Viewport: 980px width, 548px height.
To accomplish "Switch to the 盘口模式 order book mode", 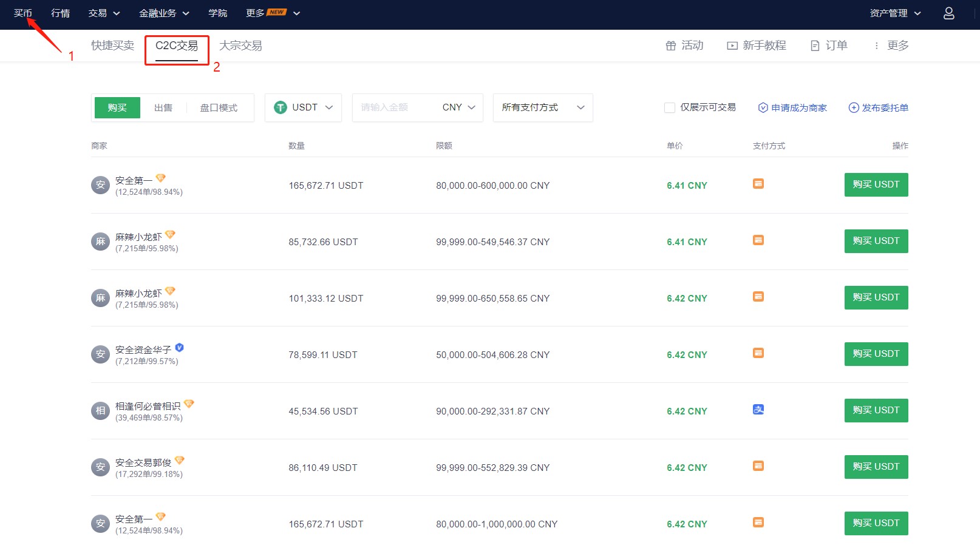I will tap(219, 107).
